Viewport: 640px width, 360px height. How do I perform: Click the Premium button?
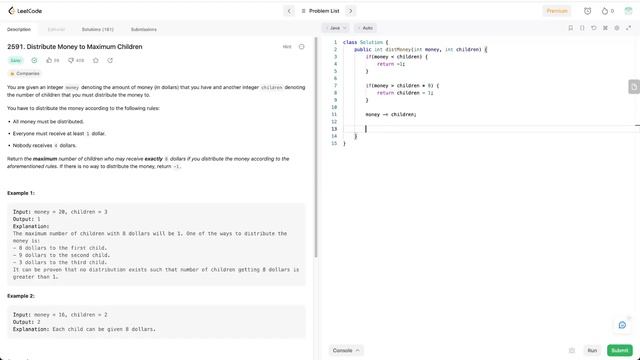[557, 11]
